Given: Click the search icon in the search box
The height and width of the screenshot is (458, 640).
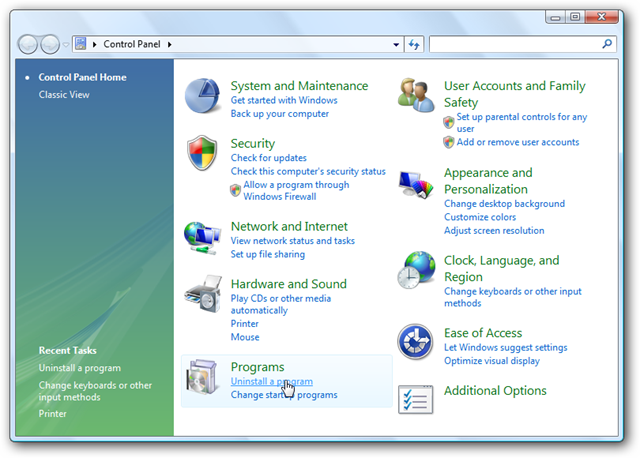Looking at the screenshot, I should 606,45.
